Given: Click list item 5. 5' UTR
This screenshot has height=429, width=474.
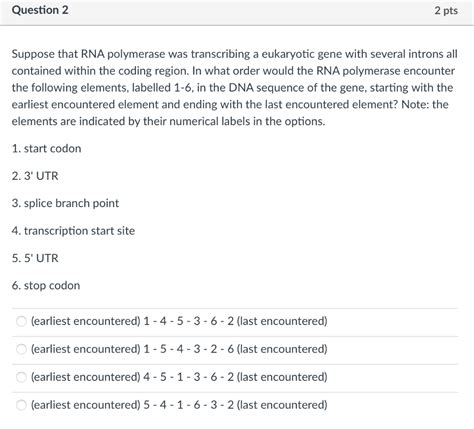Looking at the screenshot, I should [35, 258].
